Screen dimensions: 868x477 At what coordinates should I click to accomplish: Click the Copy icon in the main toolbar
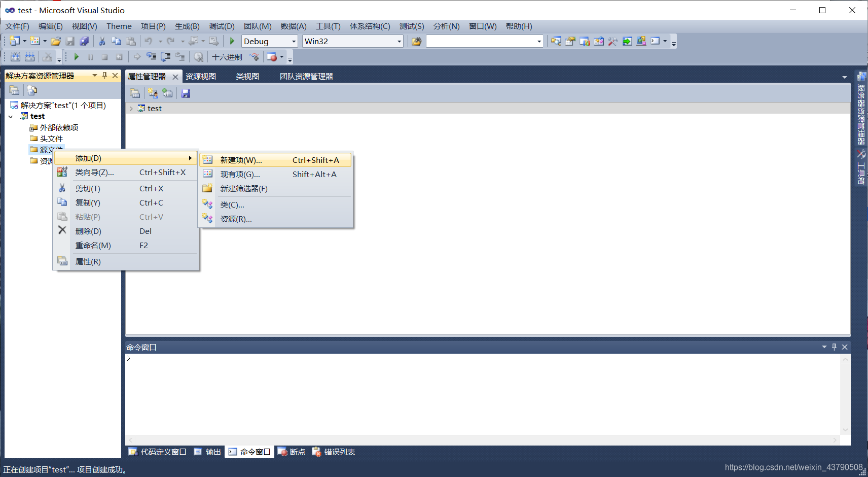click(116, 41)
